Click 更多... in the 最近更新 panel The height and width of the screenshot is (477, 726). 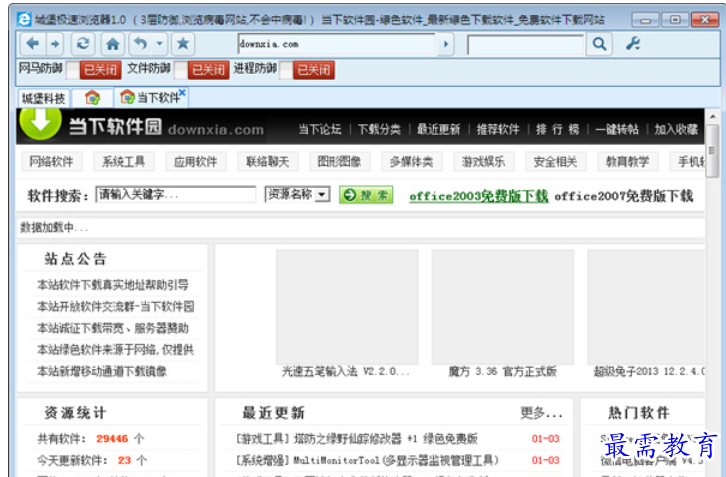coord(541,413)
